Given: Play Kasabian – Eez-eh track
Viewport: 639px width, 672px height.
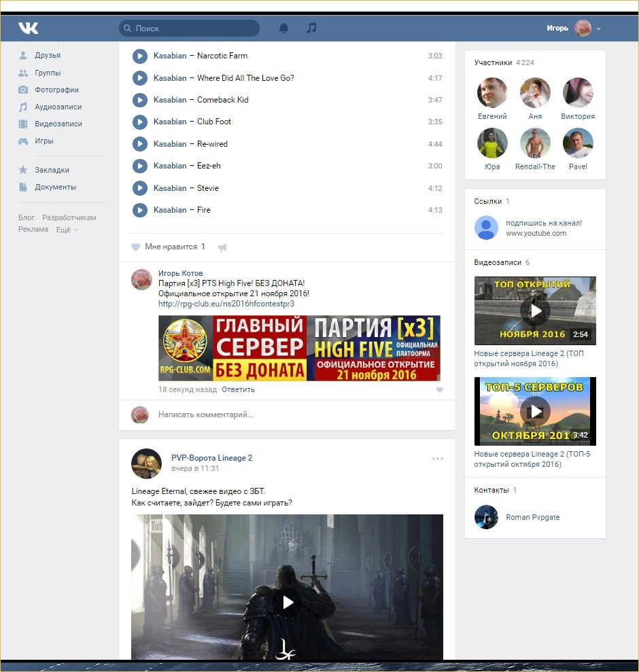Looking at the screenshot, I should [140, 166].
